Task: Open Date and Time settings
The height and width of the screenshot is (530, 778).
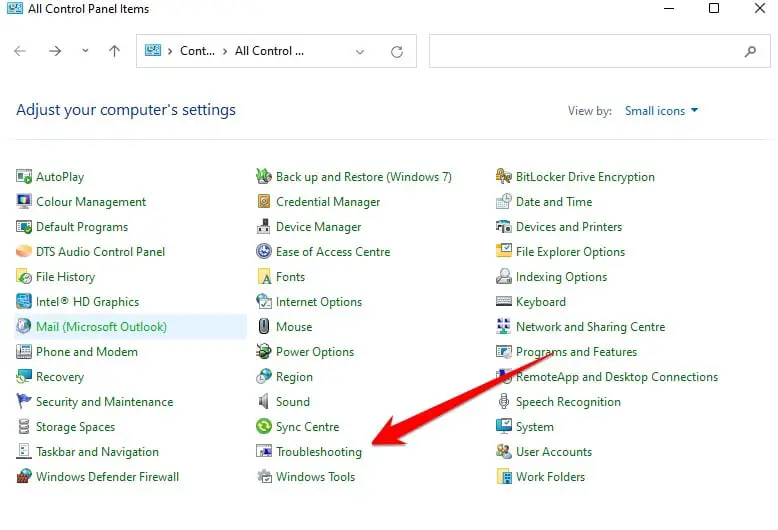Action: (554, 201)
